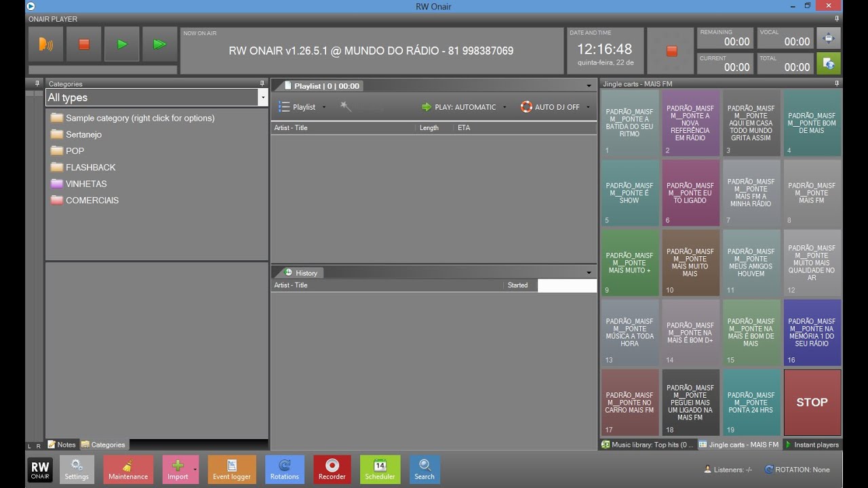Screen dimensions: 868x488
Task: Click the ETA column header
Action: 526,127
